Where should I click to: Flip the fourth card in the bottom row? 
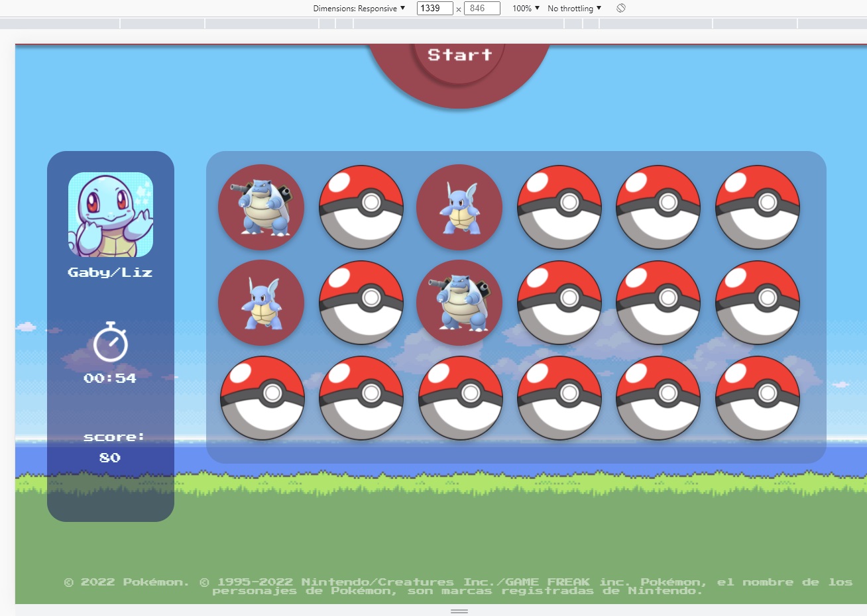559,398
